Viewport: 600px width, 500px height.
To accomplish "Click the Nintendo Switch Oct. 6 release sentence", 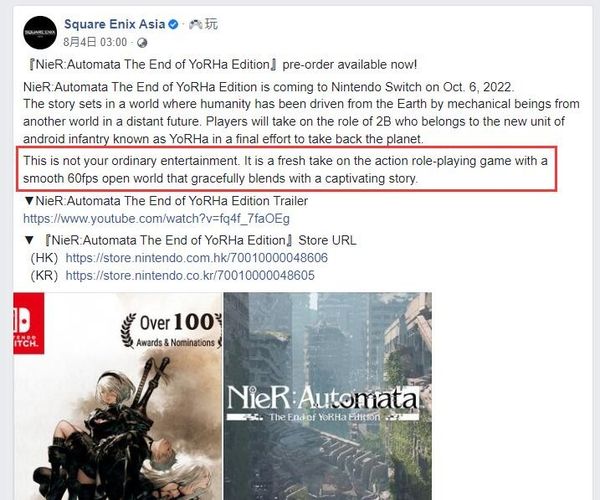I will click(269, 87).
